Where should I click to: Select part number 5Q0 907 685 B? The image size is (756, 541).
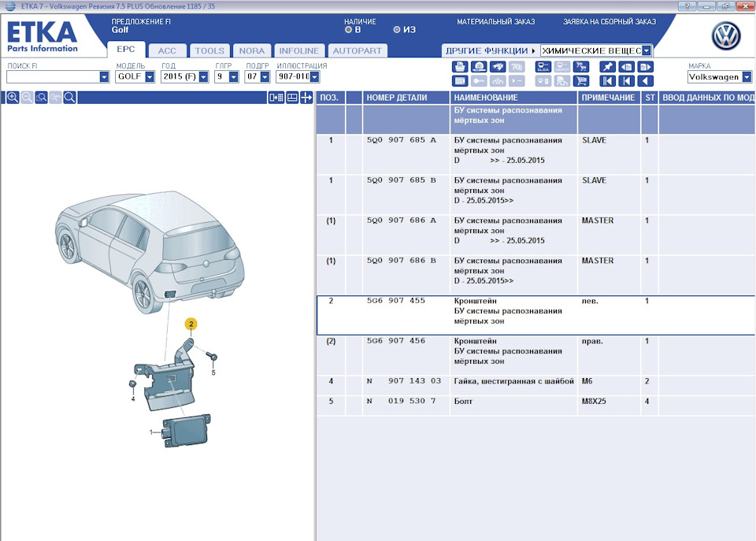tap(401, 180)
